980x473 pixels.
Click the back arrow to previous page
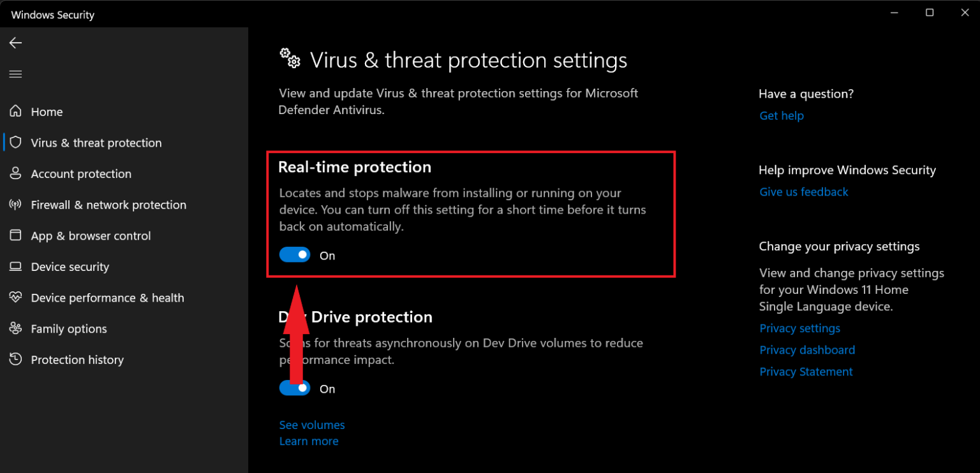pyautogui.click(x=15, y=43)
